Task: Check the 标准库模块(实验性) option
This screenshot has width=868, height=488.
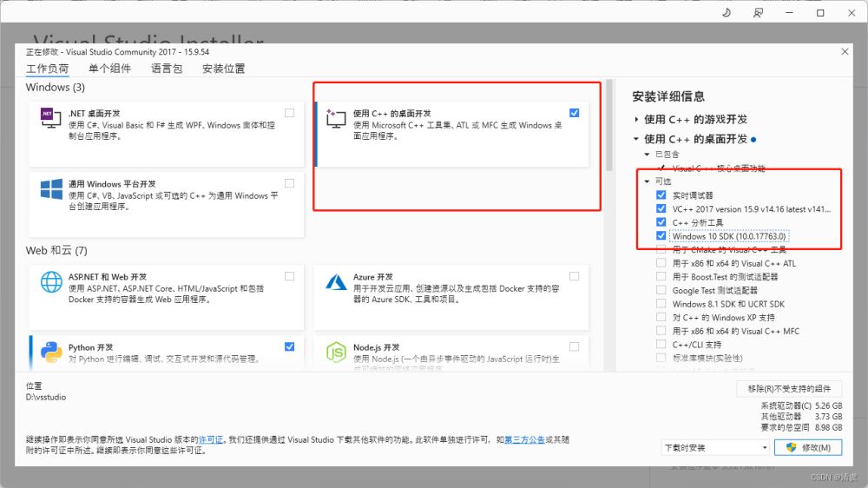Action: tap(661, 358)
